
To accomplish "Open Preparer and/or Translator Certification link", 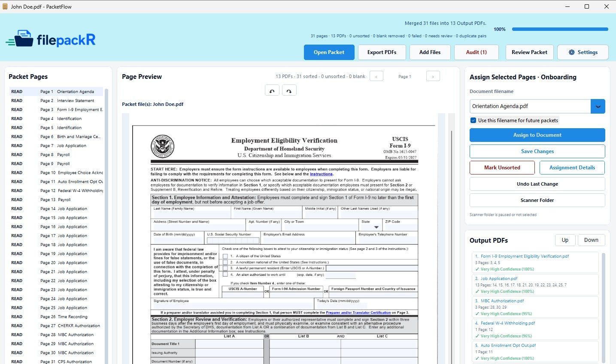I will pyautogui.click(x=358, y=313).
